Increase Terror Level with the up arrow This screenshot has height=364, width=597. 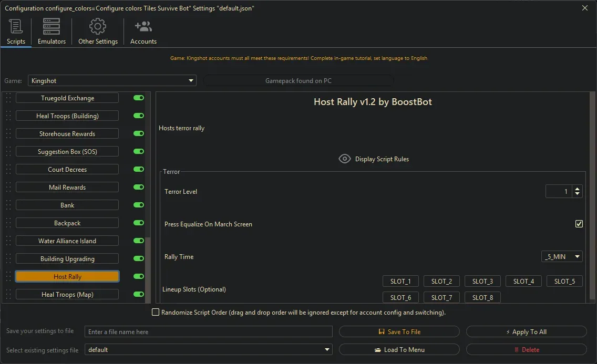click(x=578, y=189)
